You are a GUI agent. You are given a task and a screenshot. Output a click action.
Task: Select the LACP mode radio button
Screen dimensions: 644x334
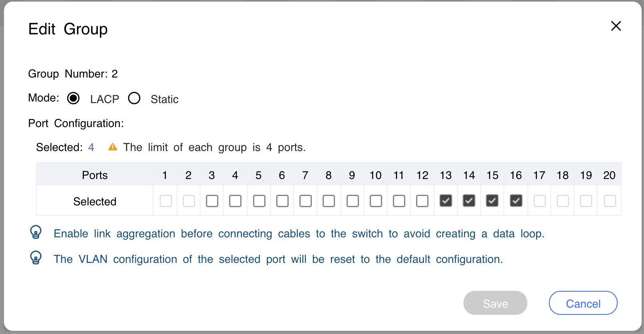pyautogui.click(x=74, y=98)
